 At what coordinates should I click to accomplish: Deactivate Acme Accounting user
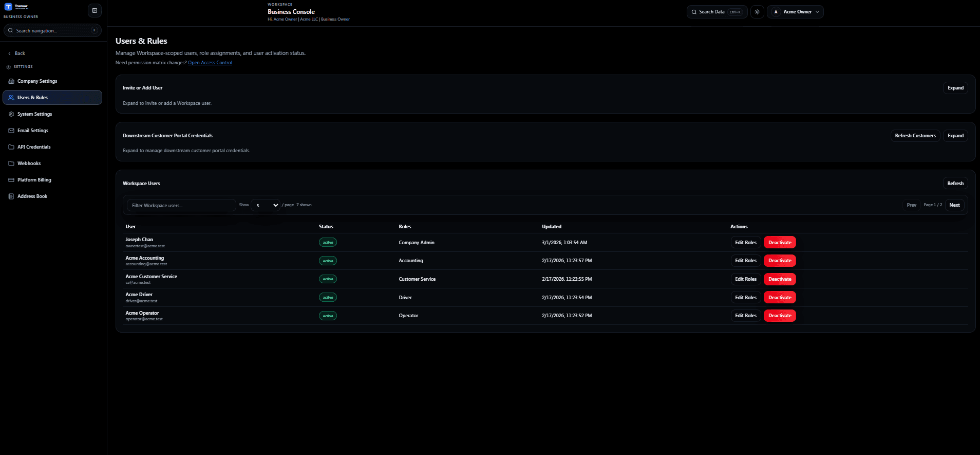(x=780, y=261)
